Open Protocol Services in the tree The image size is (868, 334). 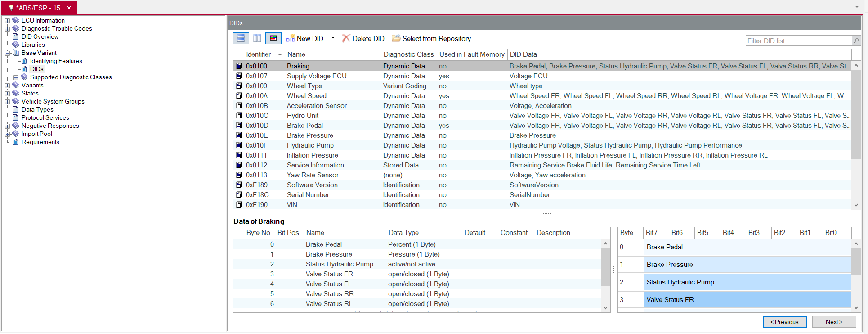click(x=45, y=117)
